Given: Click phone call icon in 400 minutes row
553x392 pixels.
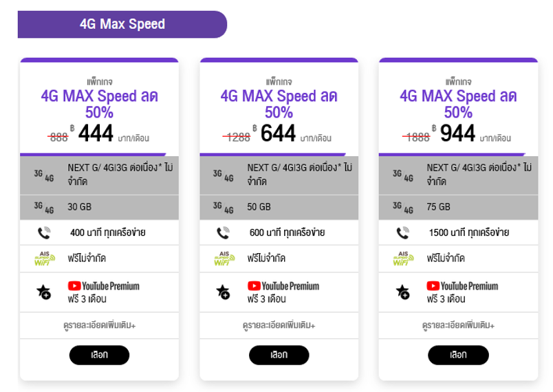Looking at the screenshot, I should (44, 232).
